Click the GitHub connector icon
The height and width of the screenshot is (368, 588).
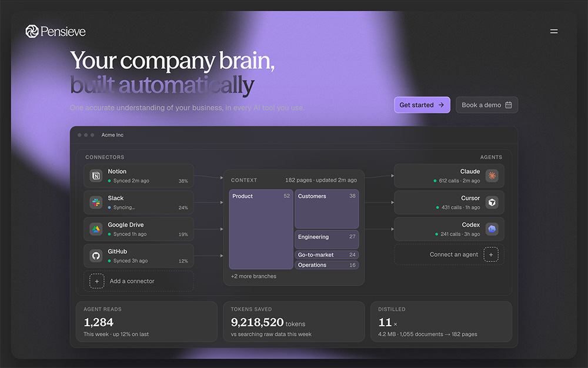pyautogui.click(x=96, y=256)
